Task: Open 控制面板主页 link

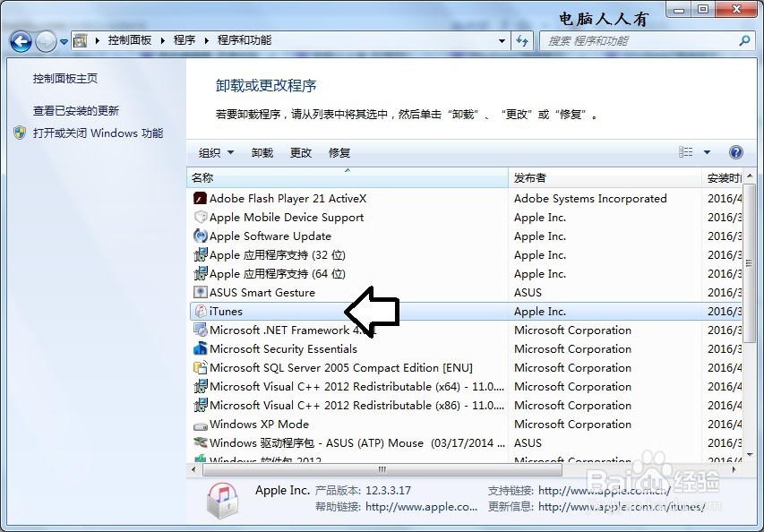Action: tap(65, 79)
